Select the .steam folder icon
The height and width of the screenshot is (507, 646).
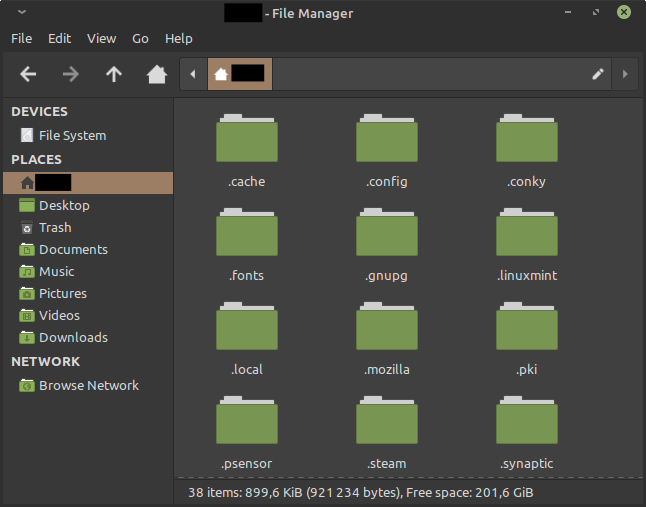point(387,420)
